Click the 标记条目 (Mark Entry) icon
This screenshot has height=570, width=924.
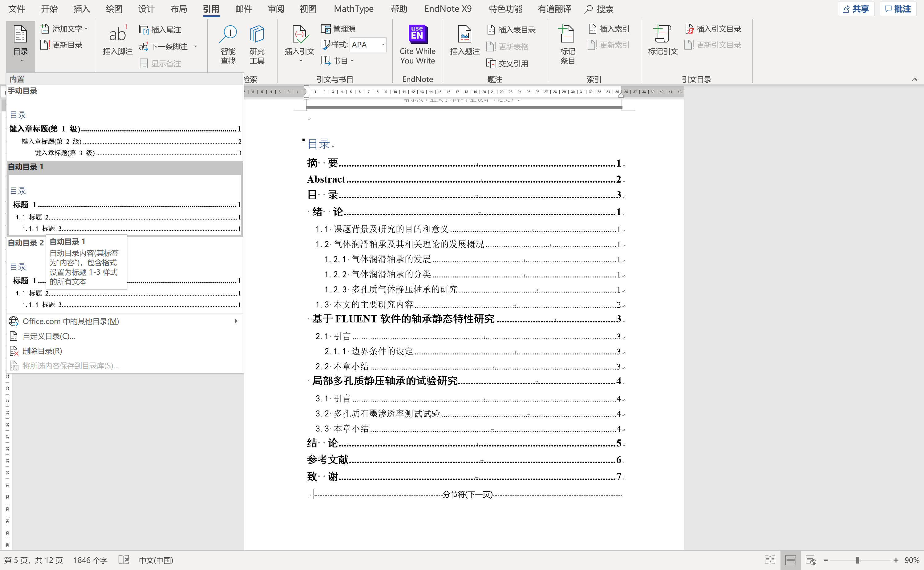tap(567, 43)
